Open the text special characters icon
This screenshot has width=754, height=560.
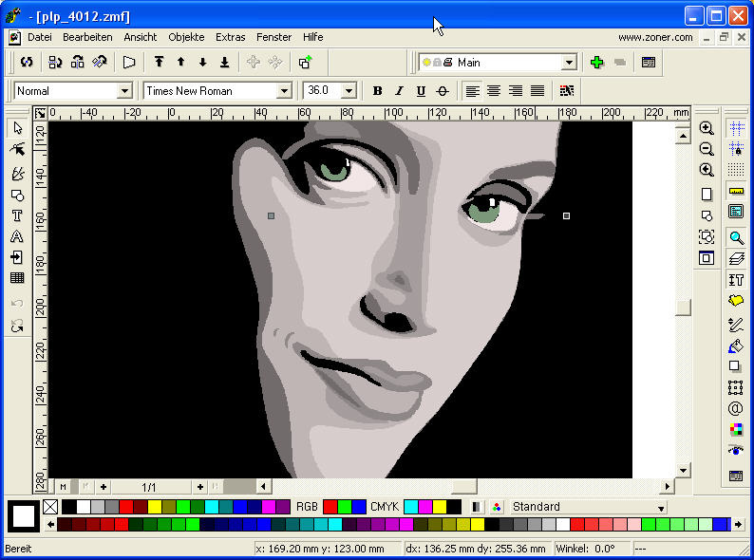567,90
